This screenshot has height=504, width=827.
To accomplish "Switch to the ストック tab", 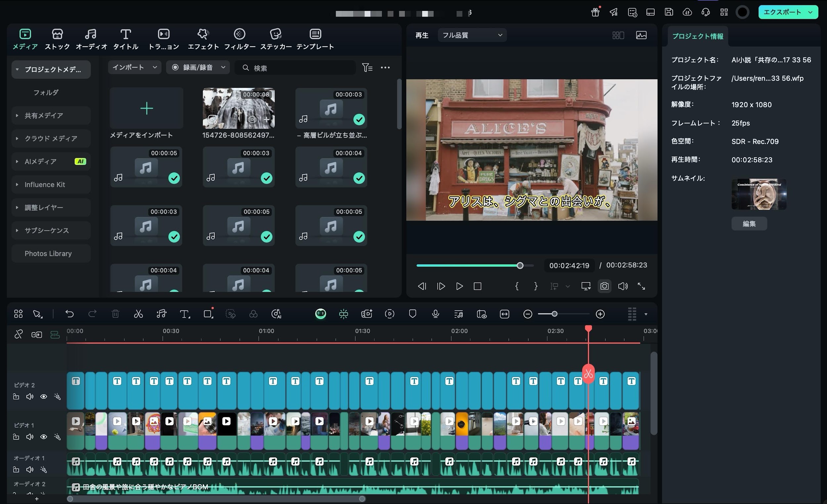I will coord(57,39).
